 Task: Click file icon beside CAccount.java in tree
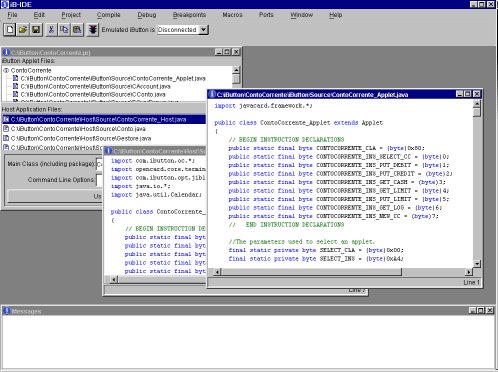click(x=15, y=86)
